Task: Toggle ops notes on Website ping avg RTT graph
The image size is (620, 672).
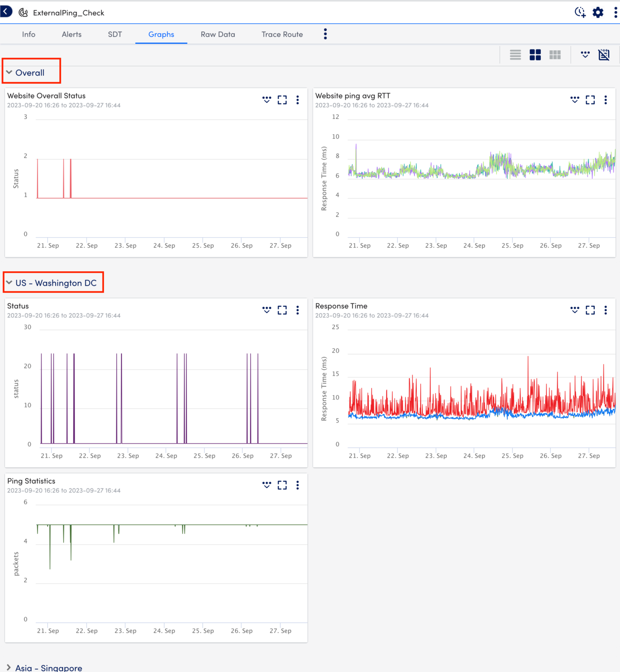Action: (575, 100)
